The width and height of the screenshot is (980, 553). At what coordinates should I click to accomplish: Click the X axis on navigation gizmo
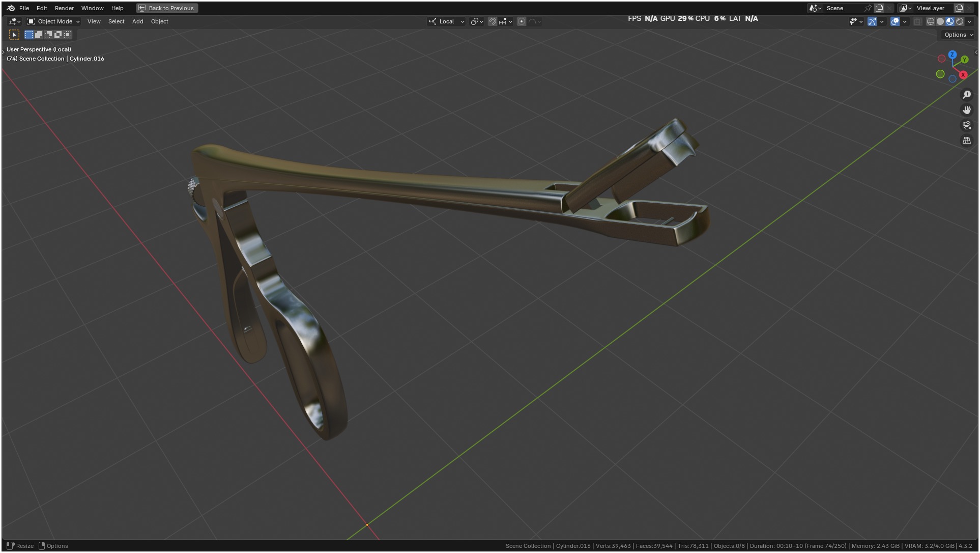(x=963, y=75)
